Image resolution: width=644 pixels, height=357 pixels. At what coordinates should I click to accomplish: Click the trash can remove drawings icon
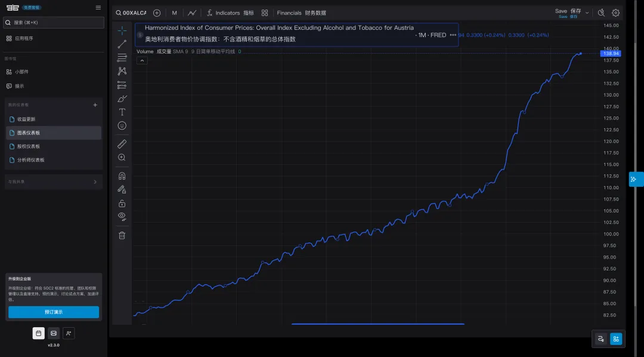click(x=122, y=235)
